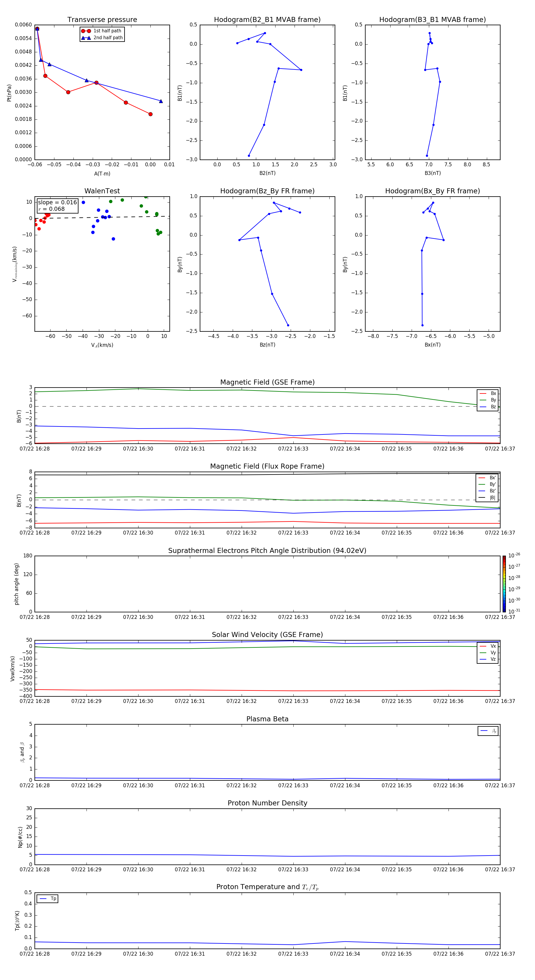
Task: Click the "B2(nT)" x-axis label
Action: pyautogui.click(x=267, y=173)
